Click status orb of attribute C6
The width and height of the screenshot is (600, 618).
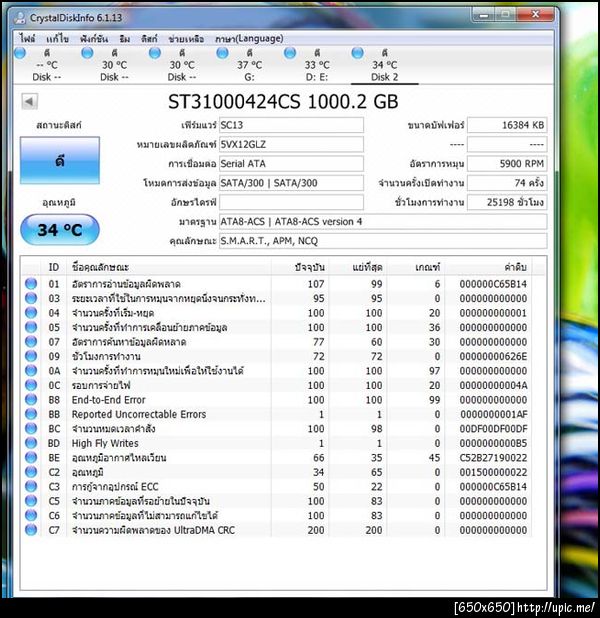tap(31, 516)
